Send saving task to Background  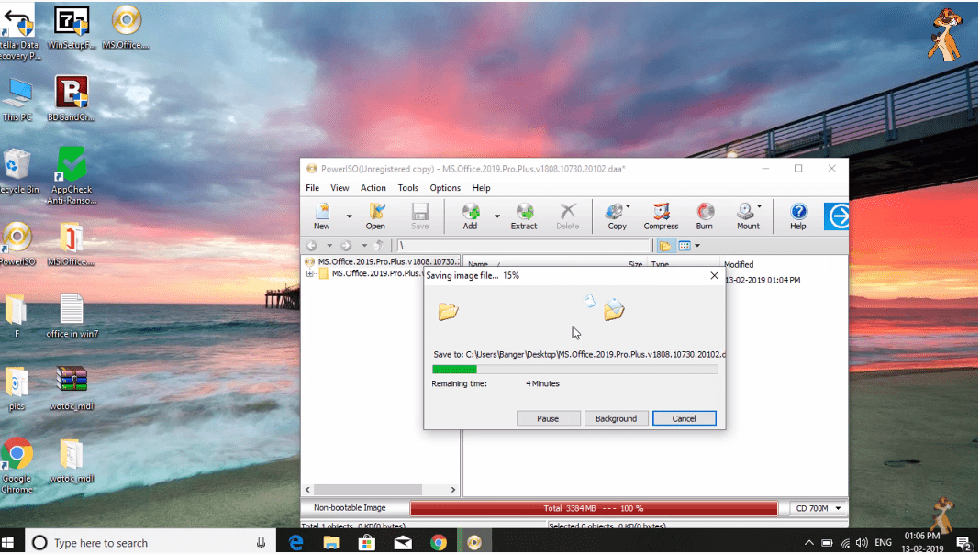[x=616, y=417]
